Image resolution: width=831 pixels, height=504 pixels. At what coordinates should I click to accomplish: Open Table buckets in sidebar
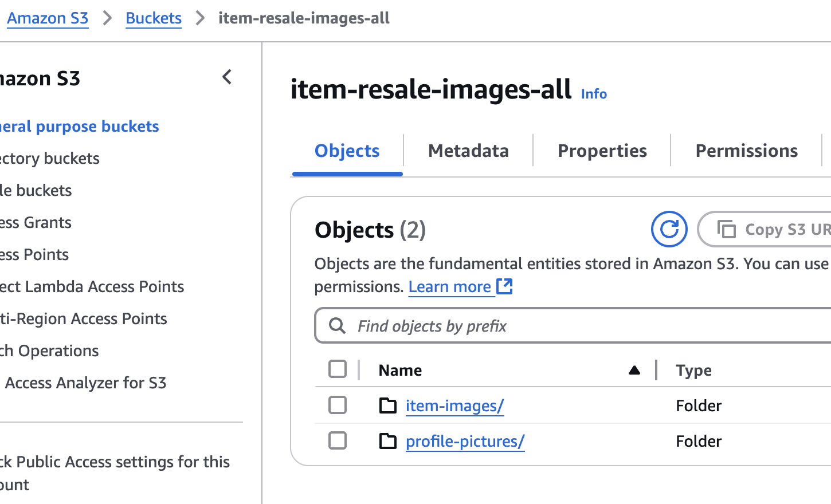pos(36,190)
